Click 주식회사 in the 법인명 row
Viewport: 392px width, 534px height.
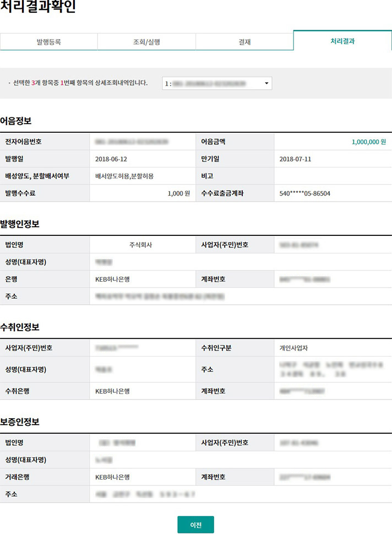tap(140, 245)
